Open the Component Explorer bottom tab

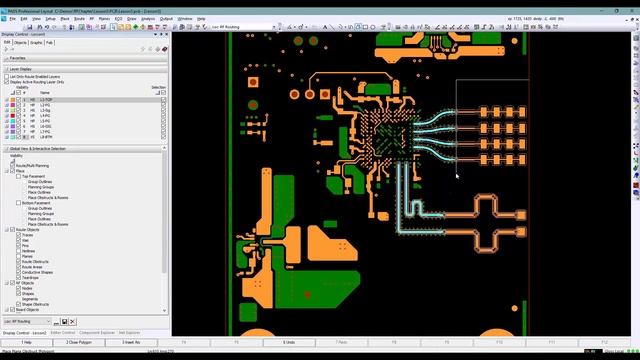[97, 333]
